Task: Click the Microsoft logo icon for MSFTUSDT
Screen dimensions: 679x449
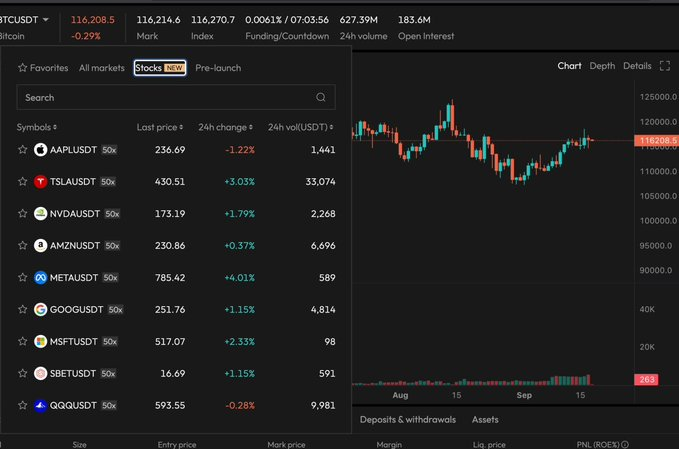Action: 40,342
